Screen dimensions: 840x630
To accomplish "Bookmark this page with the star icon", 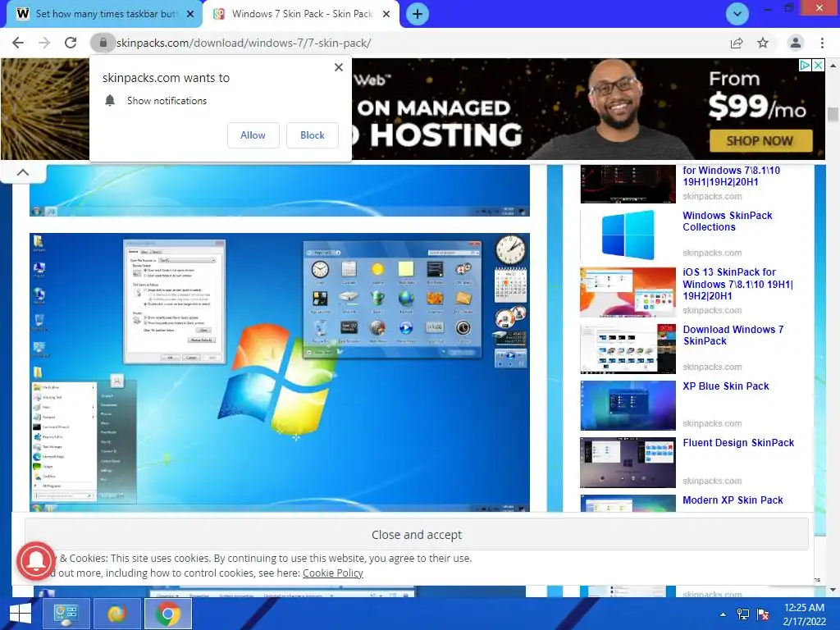I will pyautogui.click(x=763, y=43).
